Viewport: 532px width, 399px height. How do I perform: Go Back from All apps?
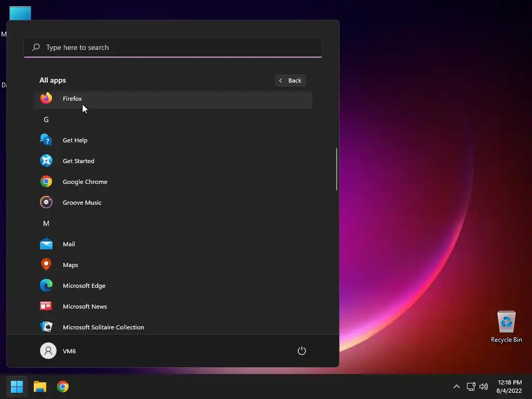point(290,81)
